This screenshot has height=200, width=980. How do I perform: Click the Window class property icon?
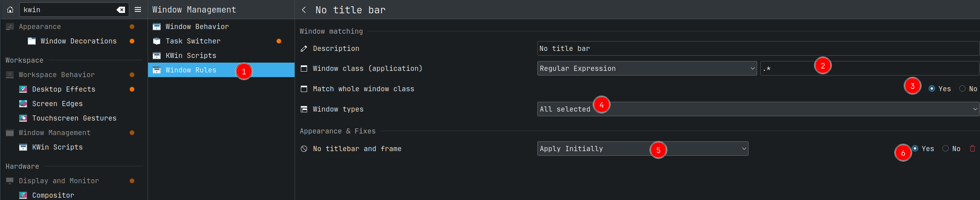[x=304, y=68]
